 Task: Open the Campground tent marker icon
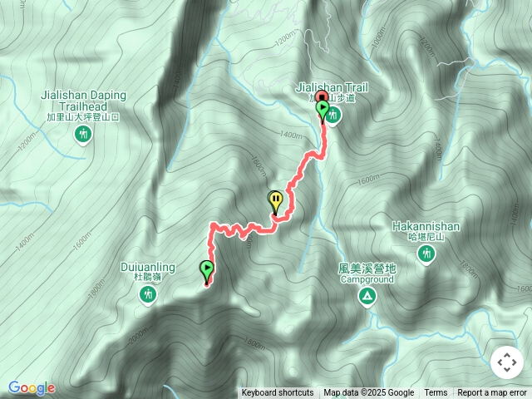tap(367, 297)
